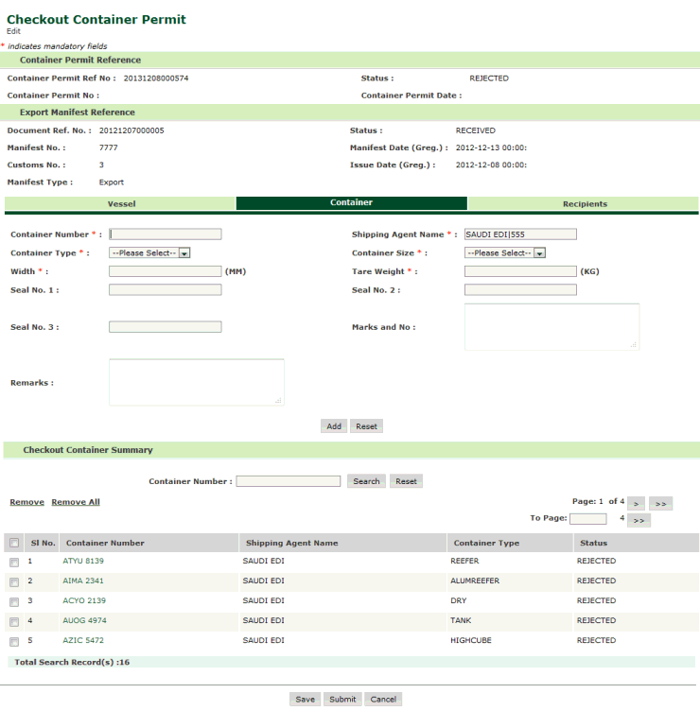700x728 pixels.
Task: Jump to the last page of results
Action: point(662,503)
